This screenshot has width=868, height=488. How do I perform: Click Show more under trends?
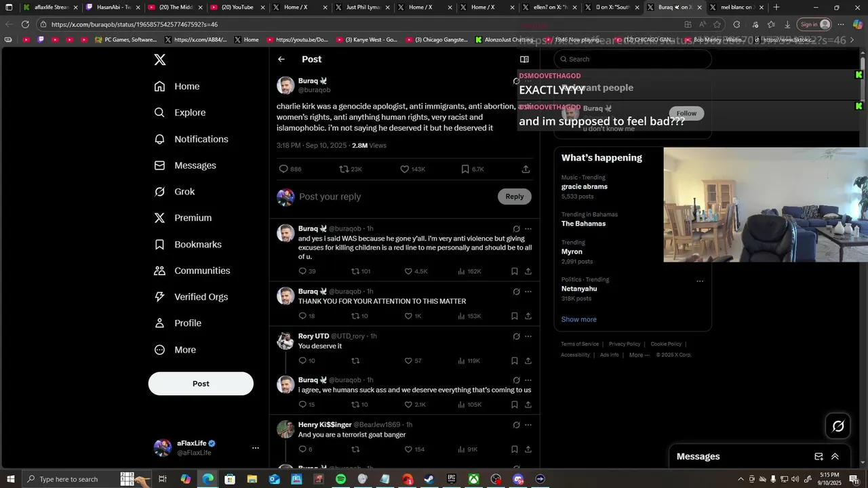click(579, 319)
